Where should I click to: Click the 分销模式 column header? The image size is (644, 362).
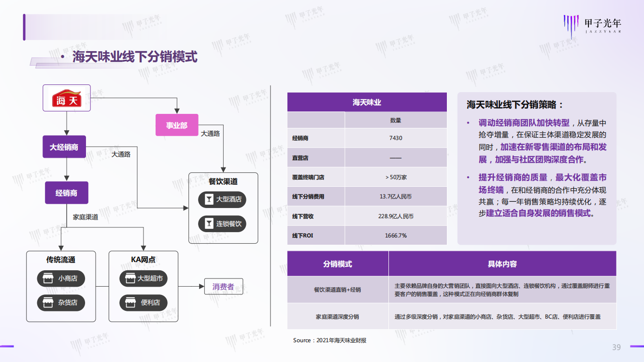pos(338,264)
